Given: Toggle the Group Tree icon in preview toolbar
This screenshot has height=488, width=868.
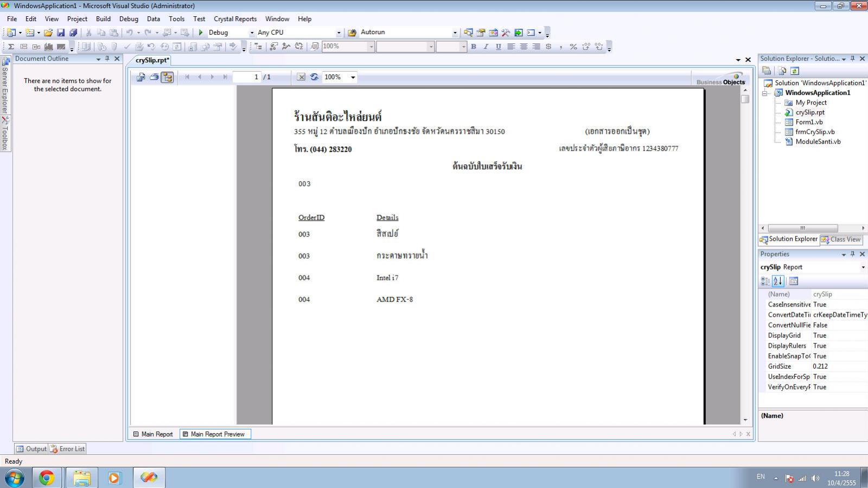Looking at the screenshot, I should pos(167,77).
